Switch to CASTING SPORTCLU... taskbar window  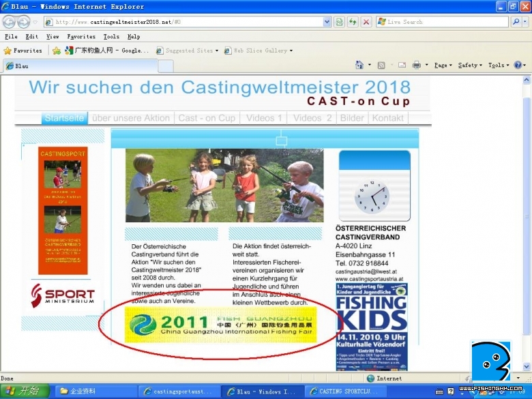click(x=344, y=391)
